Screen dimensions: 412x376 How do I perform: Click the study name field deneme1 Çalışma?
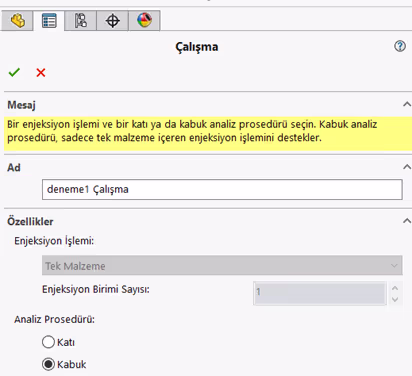[x=222, y=189]
